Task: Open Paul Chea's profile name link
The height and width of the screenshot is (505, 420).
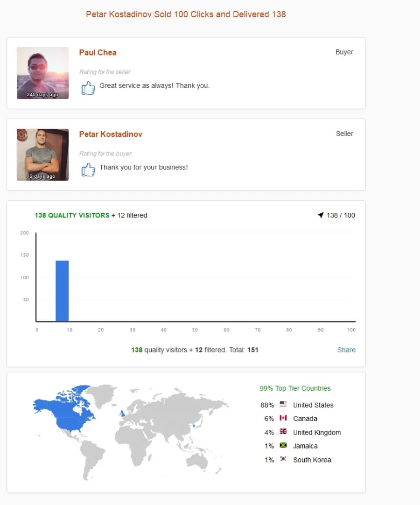Action: (98, 52)
